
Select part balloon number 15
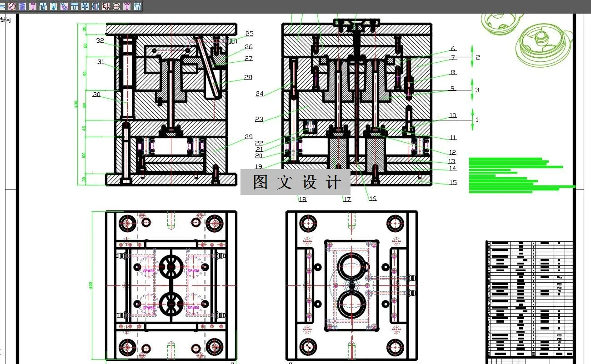tap(453, 183)
